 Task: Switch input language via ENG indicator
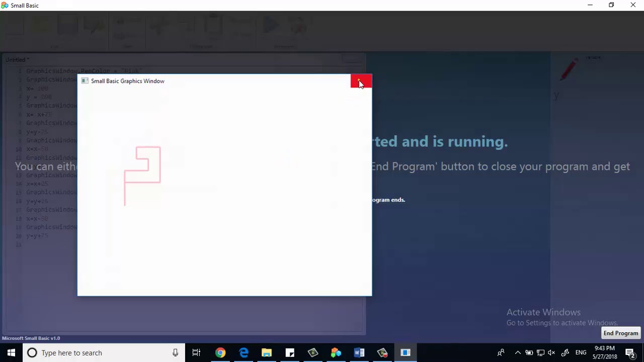point(581,353)
